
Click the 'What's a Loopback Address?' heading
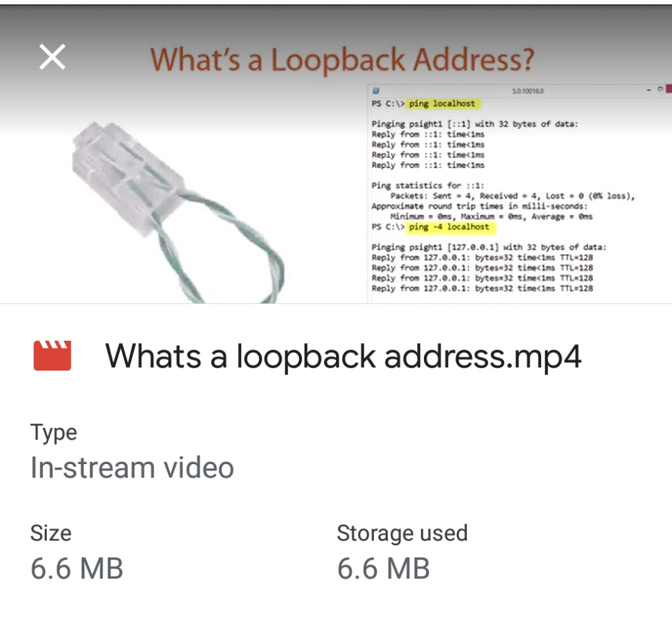342,59
